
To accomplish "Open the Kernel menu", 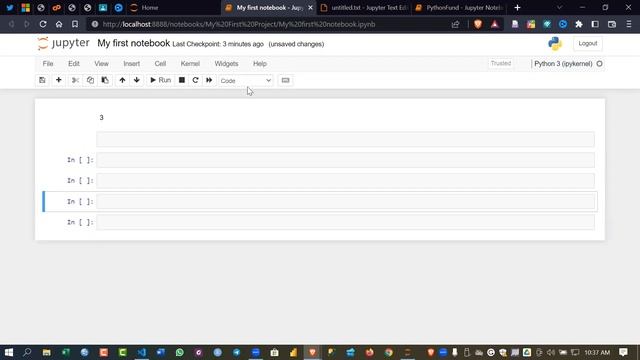I will click(190, 64).
